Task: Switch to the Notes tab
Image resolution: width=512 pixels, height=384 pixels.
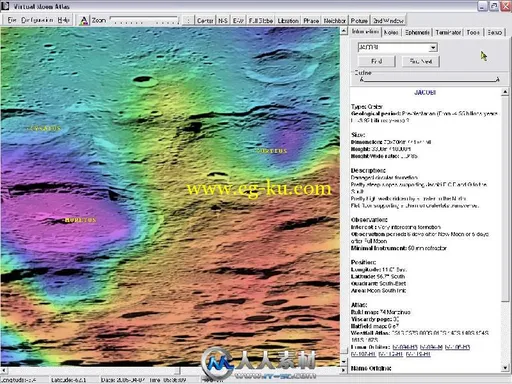Action: pyautogui.click(x=391, y=32)
